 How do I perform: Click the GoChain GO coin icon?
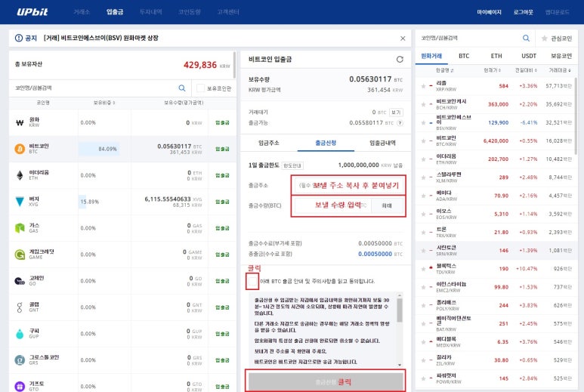click(20, 281)
